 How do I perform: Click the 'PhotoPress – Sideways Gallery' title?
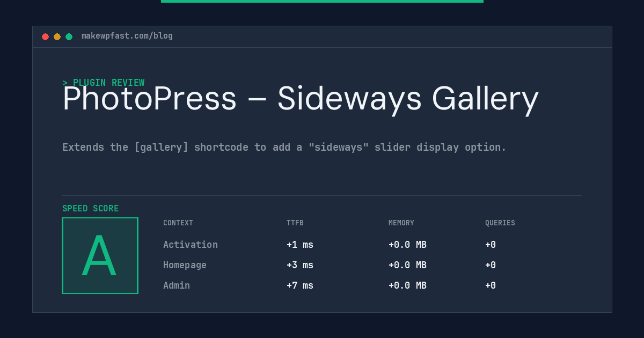(301, 99)
